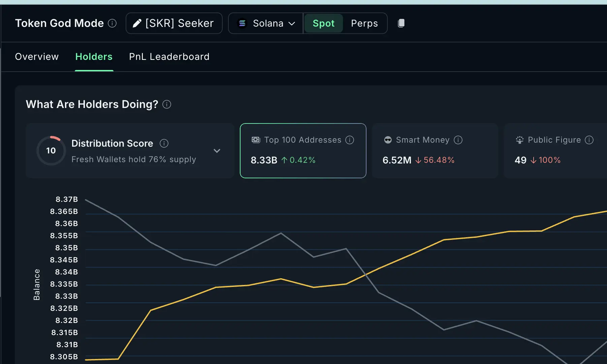
Task: Open the PnL Leaderboard tab
Action: pos(169,57)
